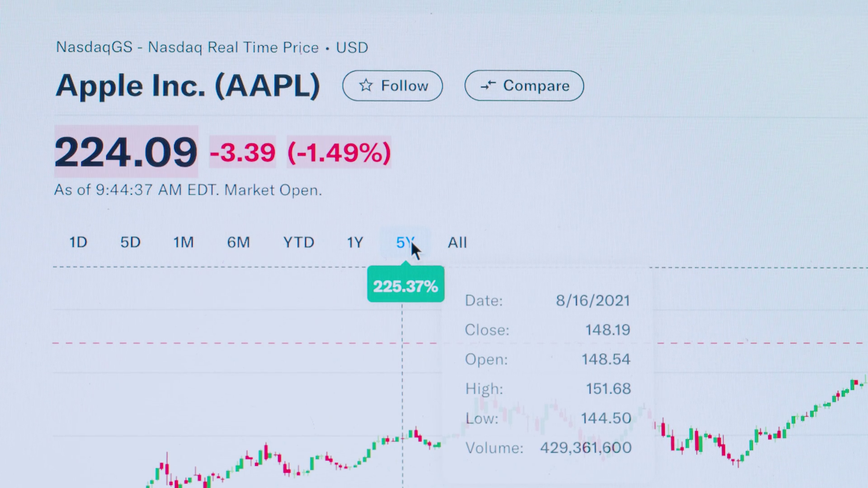This screenshot has height=488, width=868.
Task: Click the (-1.49%) percent change
Action: tap(339, 152)
